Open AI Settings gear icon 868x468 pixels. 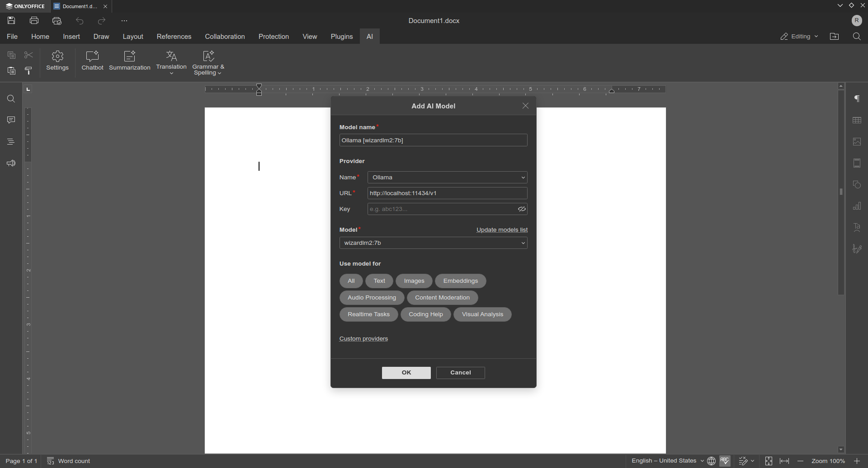tap(57, 61)
